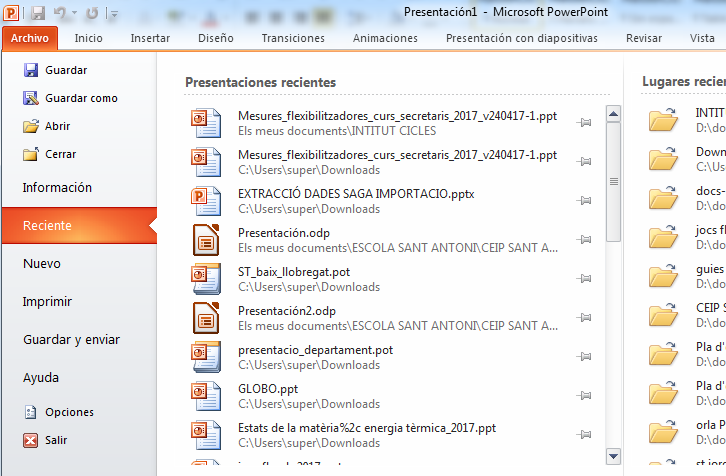Click the Abrir folder icon
The image size is (726, 476).
click(x=31, y=126)
